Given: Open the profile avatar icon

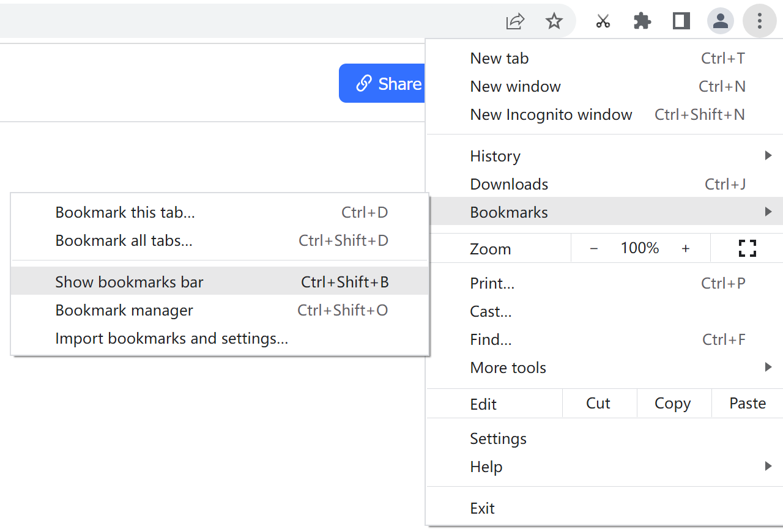Looking at the screenshot, I should click(x=721, y=21).
